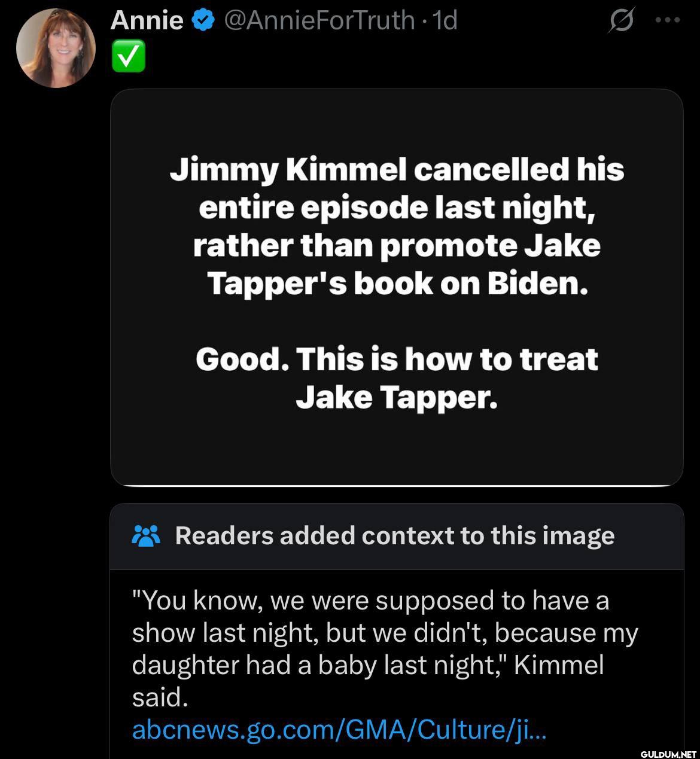
Task: Click the Kimmel quote in the context note
Action: [x=385, y=648]
